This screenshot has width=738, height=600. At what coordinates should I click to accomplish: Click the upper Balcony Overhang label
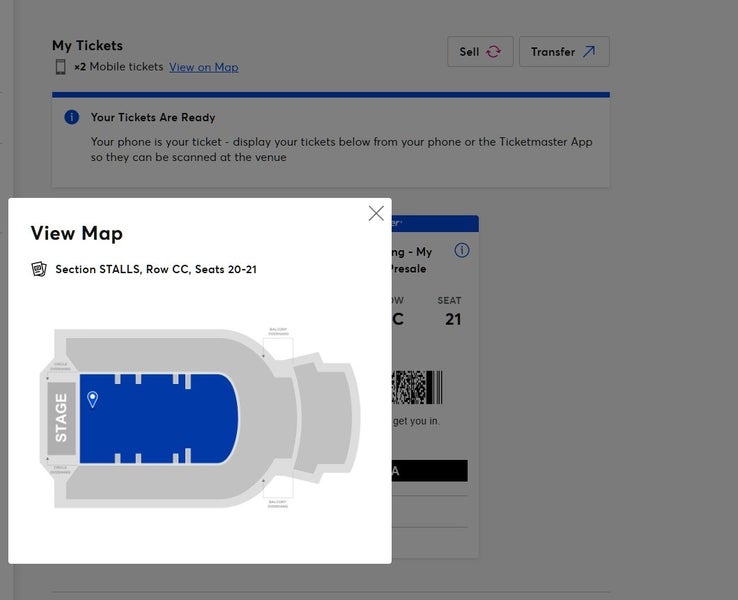click(x=278, y=332)
